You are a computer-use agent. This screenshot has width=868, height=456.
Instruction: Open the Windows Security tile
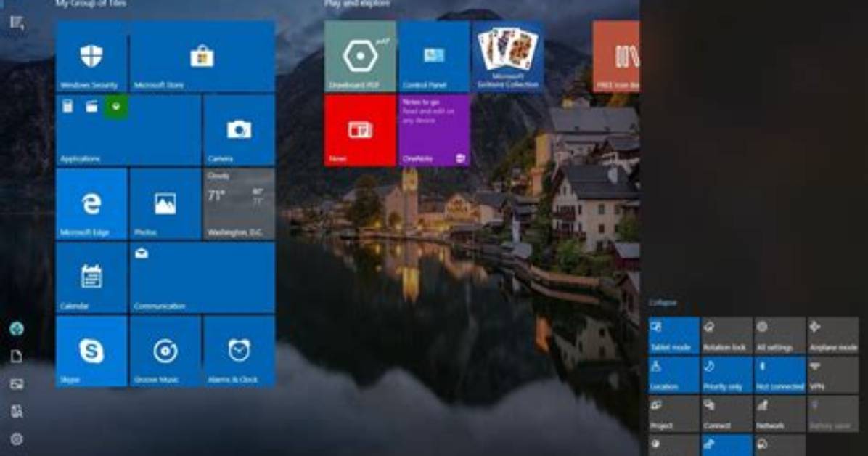91,57
